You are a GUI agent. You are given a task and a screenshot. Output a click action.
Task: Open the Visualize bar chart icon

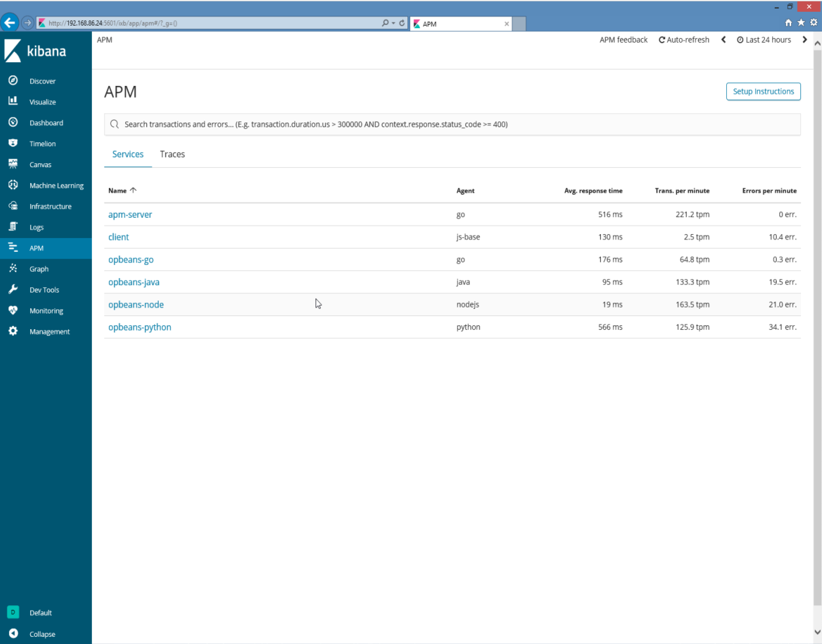click(13, 101)
